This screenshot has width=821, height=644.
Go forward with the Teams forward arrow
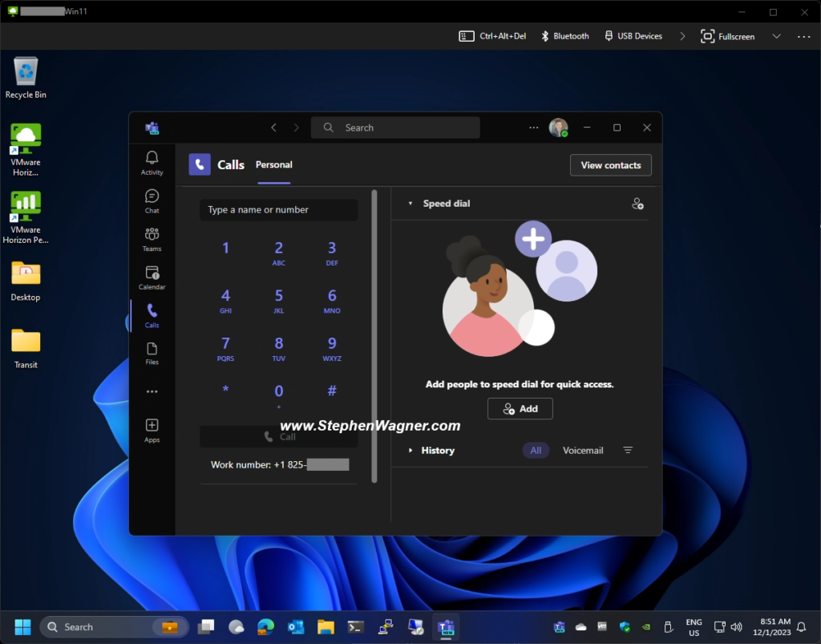pos(297,128)
